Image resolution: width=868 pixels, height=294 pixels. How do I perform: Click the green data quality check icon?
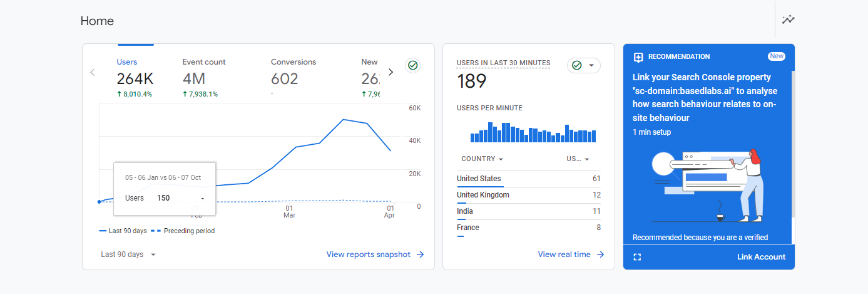click(412, 65)
